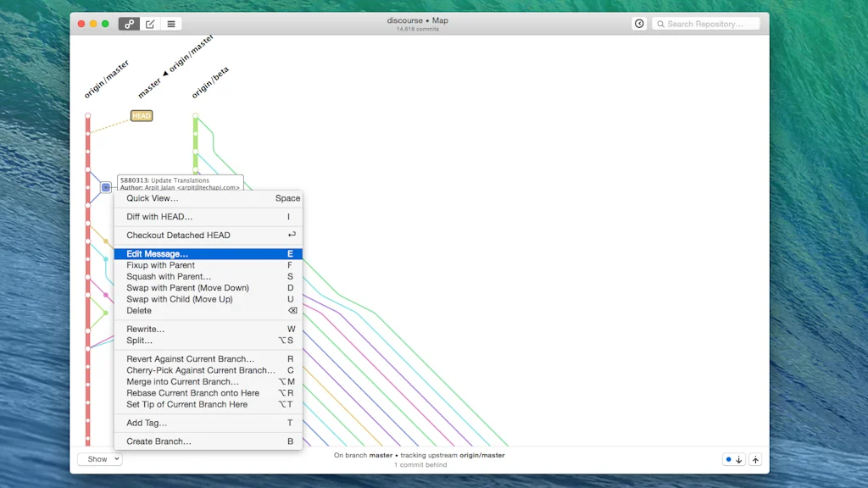Click the HEAD badge on the commit graph
Screen dimensions: 868x488
tap(142, 116)
